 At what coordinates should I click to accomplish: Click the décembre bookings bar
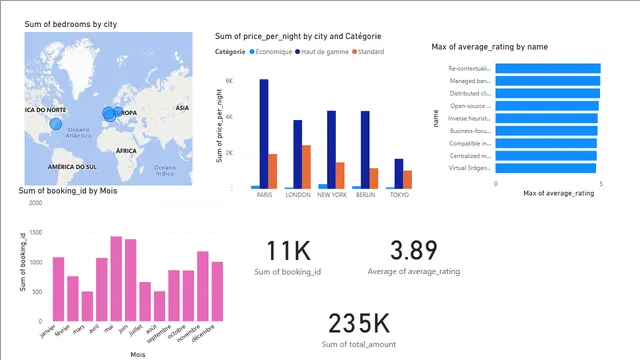tap(217, 291)
